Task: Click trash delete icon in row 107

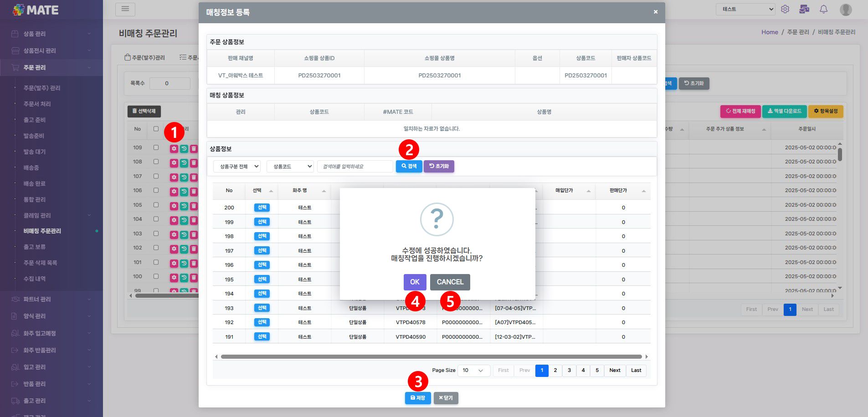Action: 194,177
